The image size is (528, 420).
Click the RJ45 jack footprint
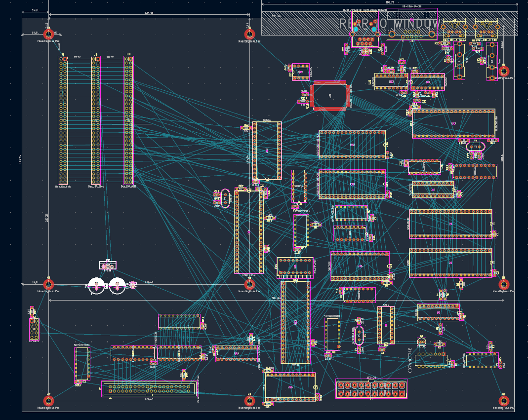pyautogui.click(x=366, y=30)
